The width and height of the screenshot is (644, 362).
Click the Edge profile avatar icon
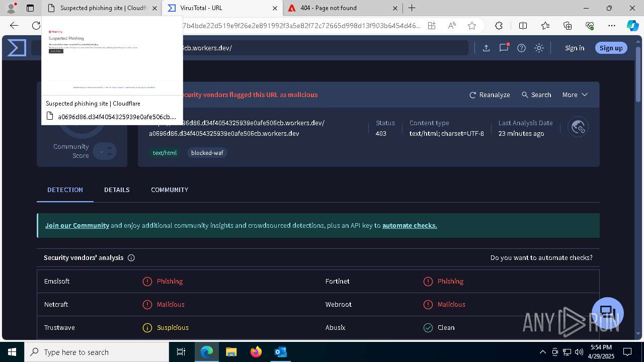[x=11, y=8]
